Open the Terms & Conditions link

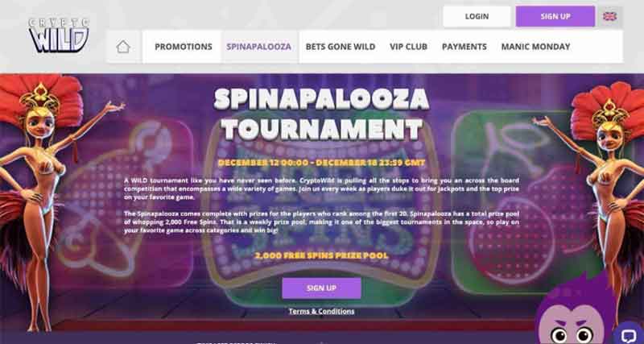(321, 311)
